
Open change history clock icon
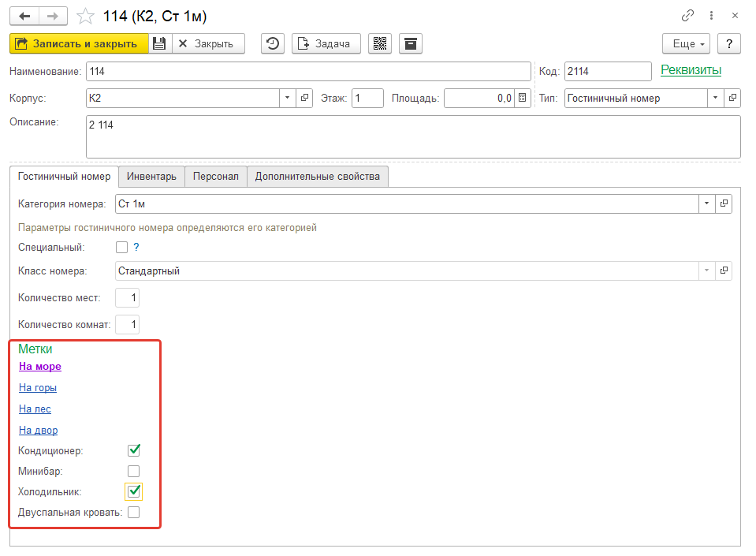[x=273, y=43]
